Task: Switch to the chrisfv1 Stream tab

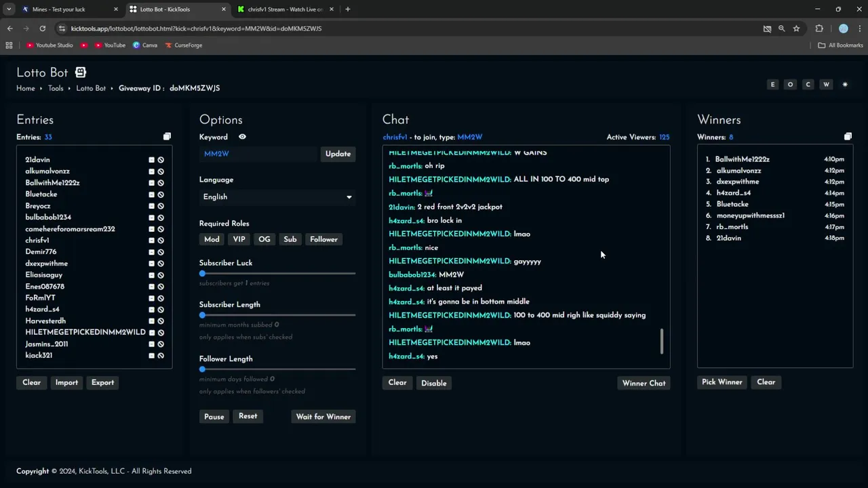Action: (285, 9)
